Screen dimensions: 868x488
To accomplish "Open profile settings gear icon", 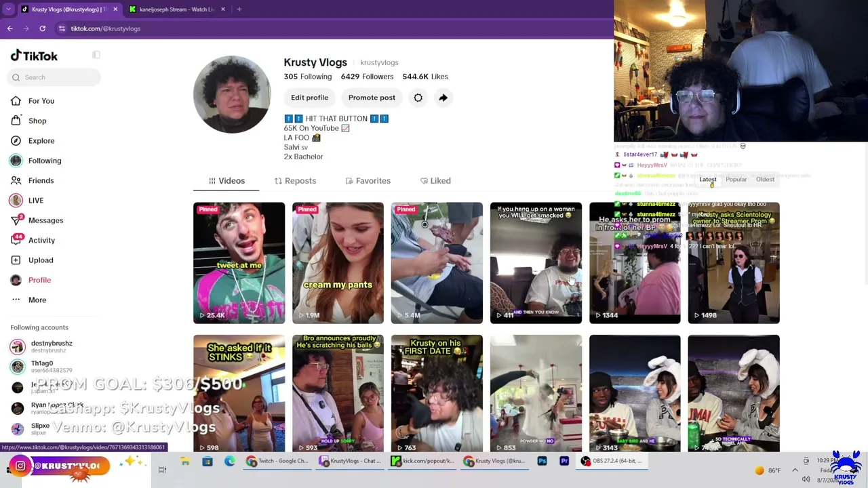I will [418, 98].
